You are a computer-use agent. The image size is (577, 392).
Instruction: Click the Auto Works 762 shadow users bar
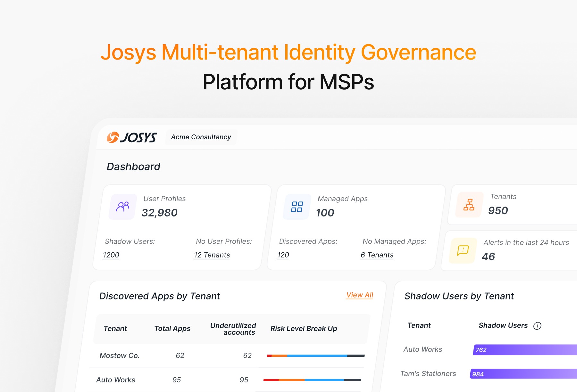525,350
